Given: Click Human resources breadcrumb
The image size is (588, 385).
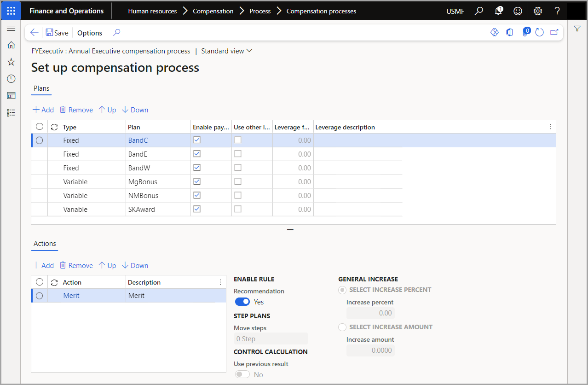Looking at the screenshot, I should [x=152, y=11].
